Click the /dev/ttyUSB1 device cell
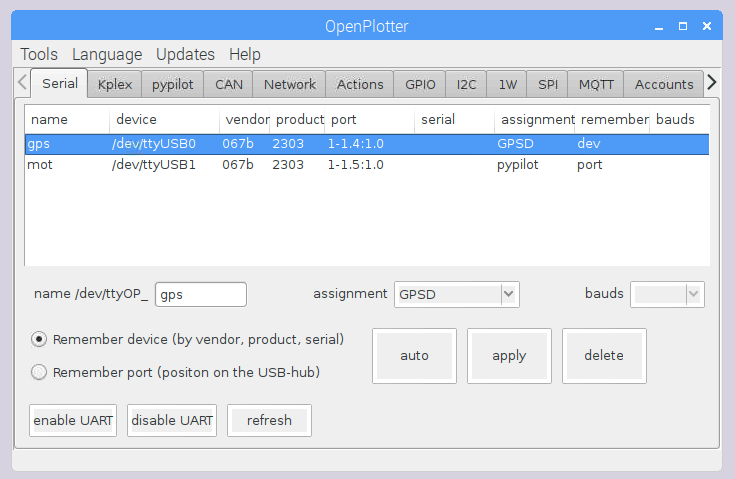Image resolution: width=735 pixels, height=479 pixels. pos(154,165)
